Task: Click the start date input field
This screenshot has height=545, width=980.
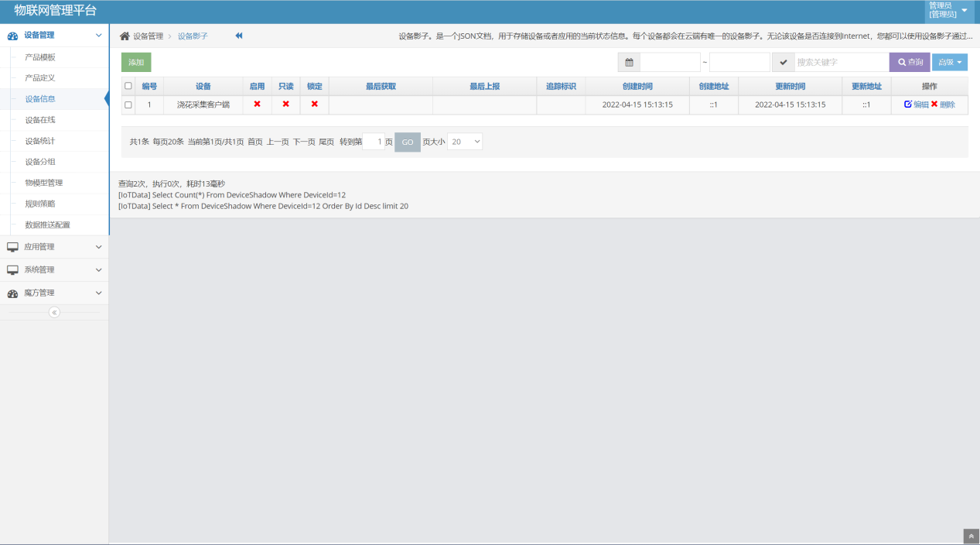Action: [x=670, y=62]
